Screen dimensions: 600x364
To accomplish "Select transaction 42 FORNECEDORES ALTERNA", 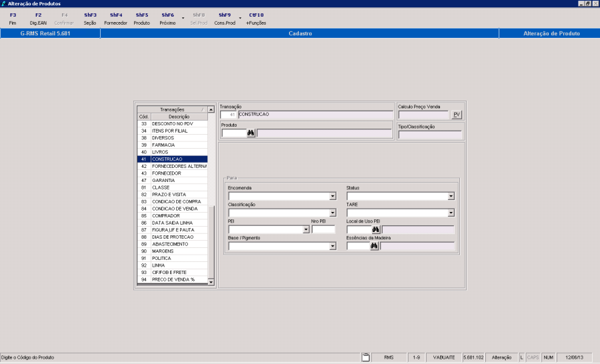I will click(172, 166).
